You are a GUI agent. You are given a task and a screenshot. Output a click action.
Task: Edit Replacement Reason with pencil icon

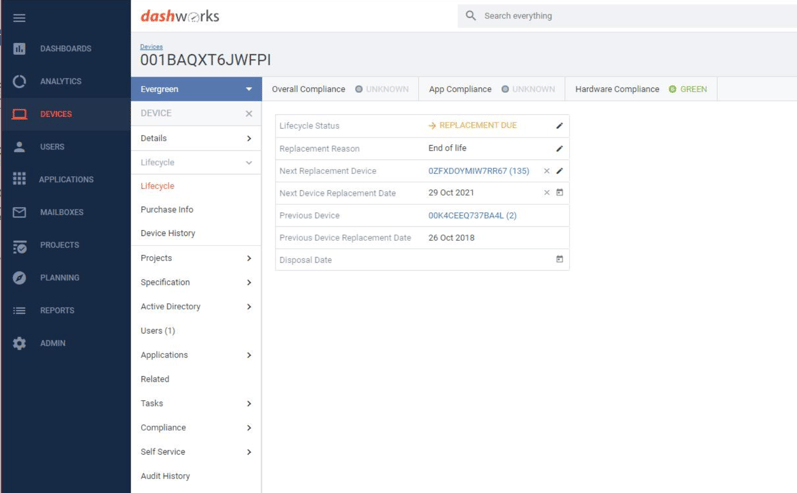(x=559, y=148)
